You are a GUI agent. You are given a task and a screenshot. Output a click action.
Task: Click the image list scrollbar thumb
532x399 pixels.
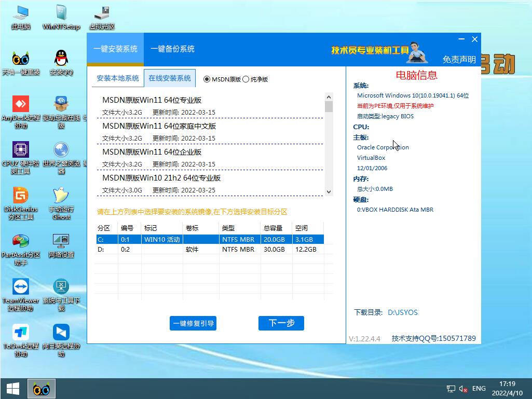point(329,106)
